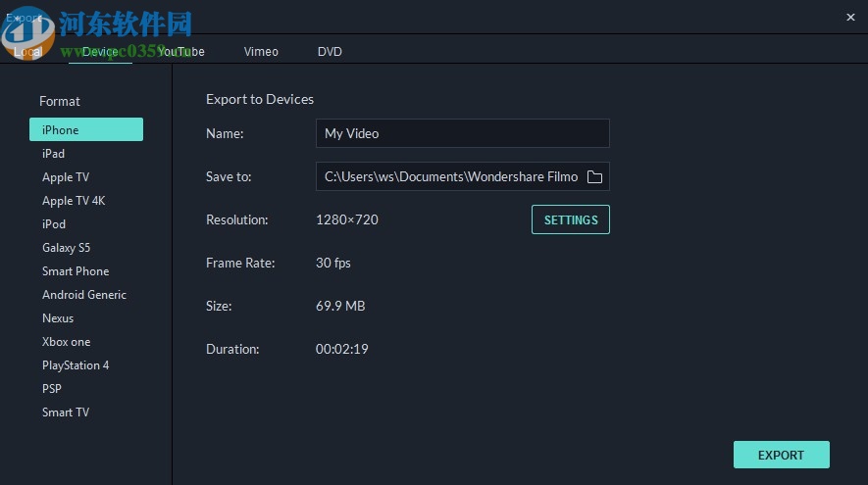Choose Xbox one as export device
Screen dimensions: 868x485
click(x=66, y=342)
